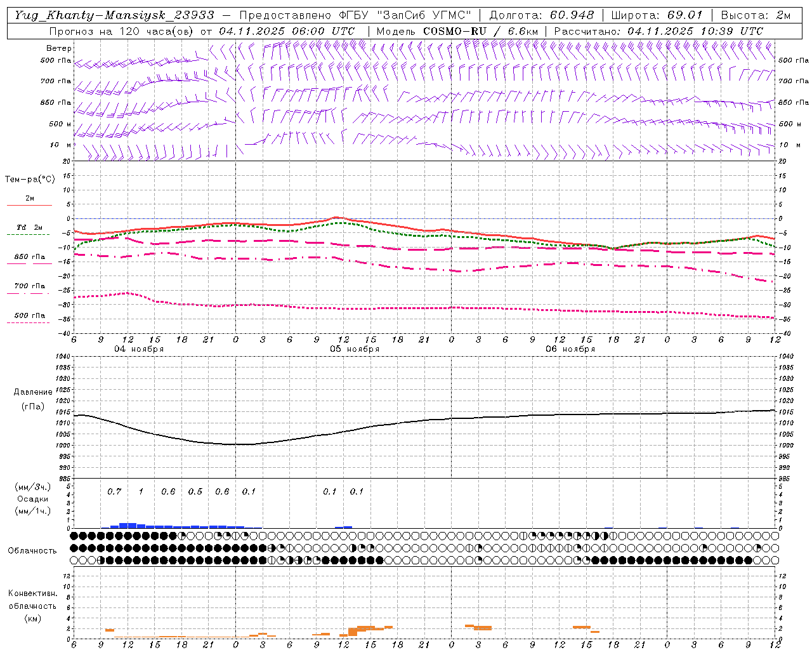Click the 0.5 precipitation value
Image resolution: width=812 pixels, height=650 pixels.
tap(195, 492)
